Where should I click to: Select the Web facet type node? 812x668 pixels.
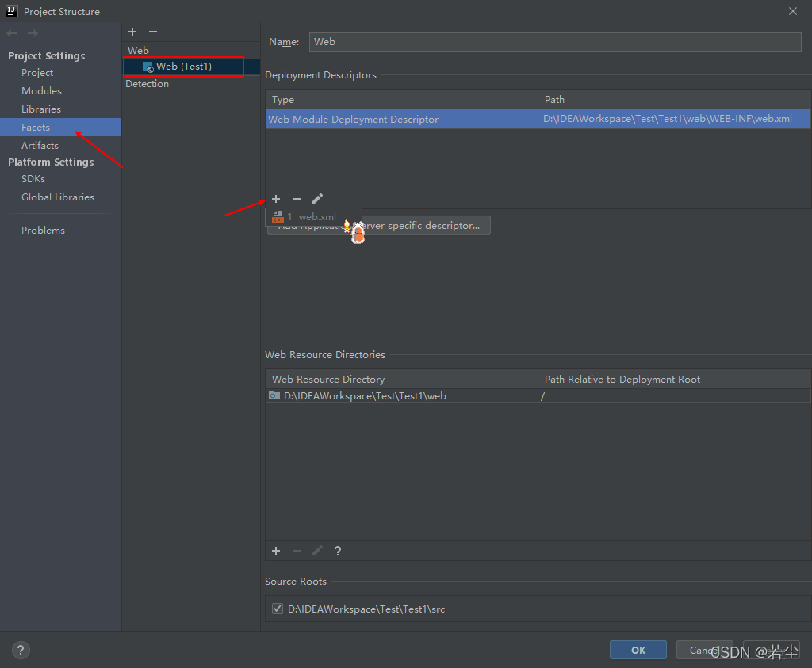pos(138,51)
